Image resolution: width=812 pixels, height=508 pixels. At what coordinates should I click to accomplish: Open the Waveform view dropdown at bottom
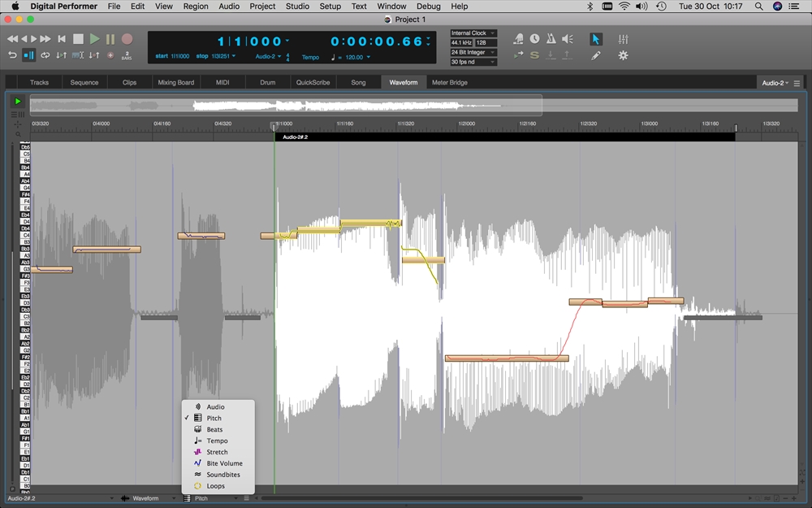click(149, 498)
